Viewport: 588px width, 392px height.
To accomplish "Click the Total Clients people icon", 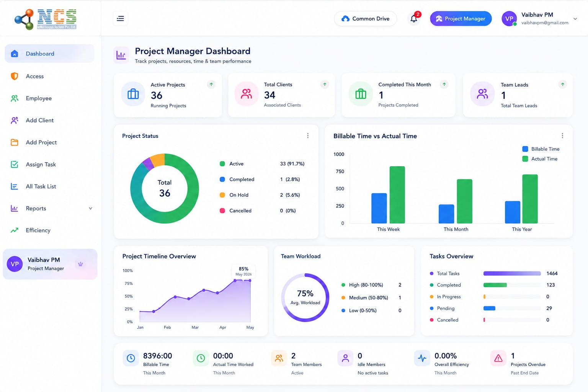I will pyautogui.click(x=247, y=94).
